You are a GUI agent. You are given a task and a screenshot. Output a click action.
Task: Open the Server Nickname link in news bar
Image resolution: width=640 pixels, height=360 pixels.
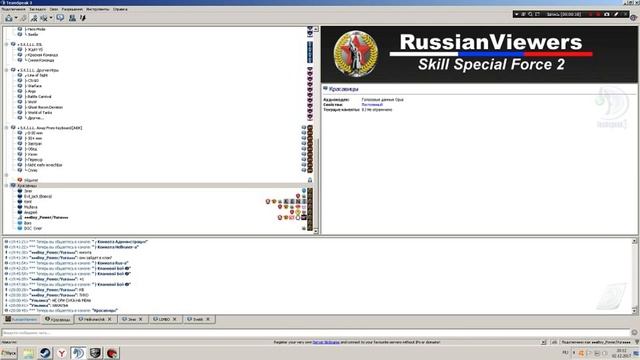click(326, 342)
